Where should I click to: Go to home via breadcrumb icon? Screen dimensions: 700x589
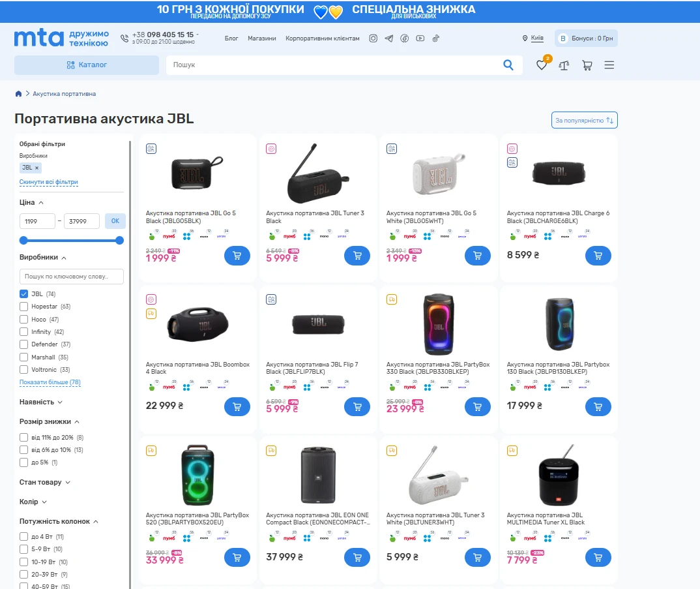tap(18, 94)
